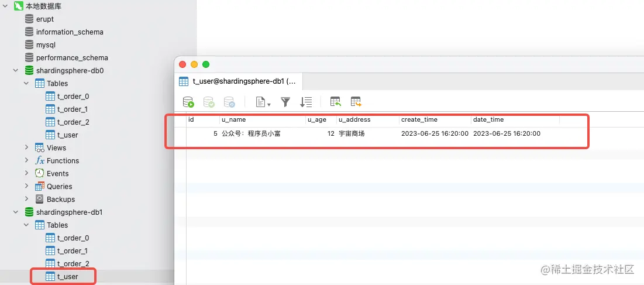Select the performance_schema database
644x285 pixels.
click(73, 58)
